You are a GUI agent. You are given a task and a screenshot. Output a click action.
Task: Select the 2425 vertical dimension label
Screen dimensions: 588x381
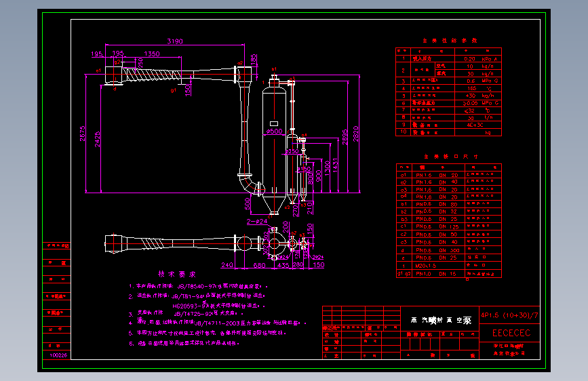[x=98, y=139]
